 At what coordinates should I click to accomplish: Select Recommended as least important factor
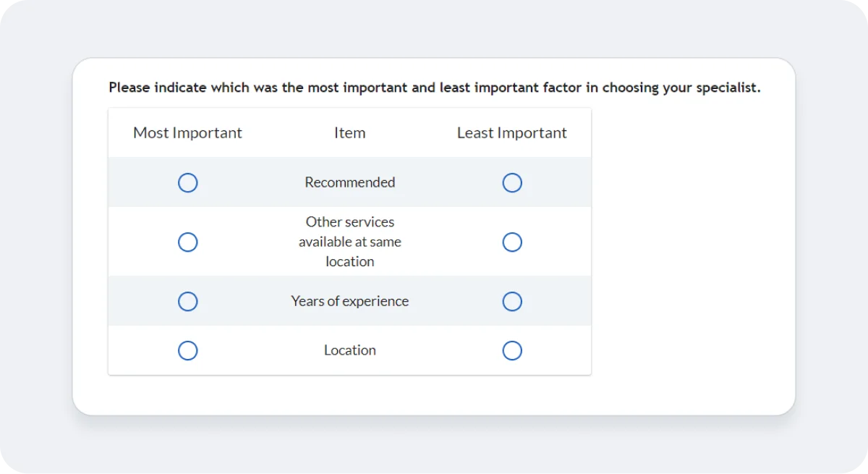point(512,182)
